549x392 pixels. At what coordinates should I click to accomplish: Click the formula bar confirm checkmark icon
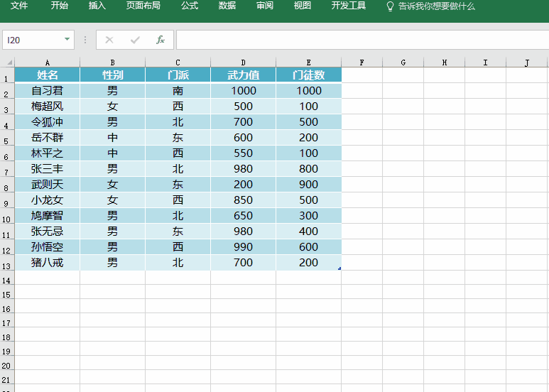click(x=135, y=40)
